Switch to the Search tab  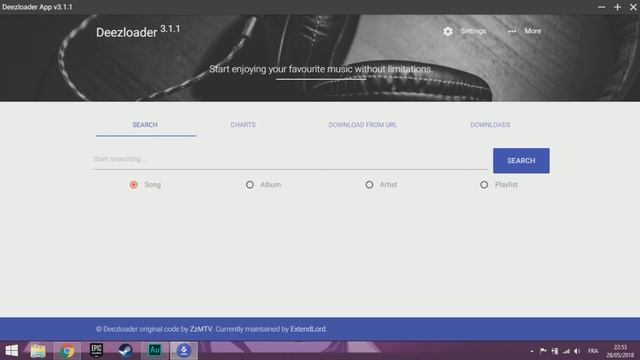coord(145,125)
